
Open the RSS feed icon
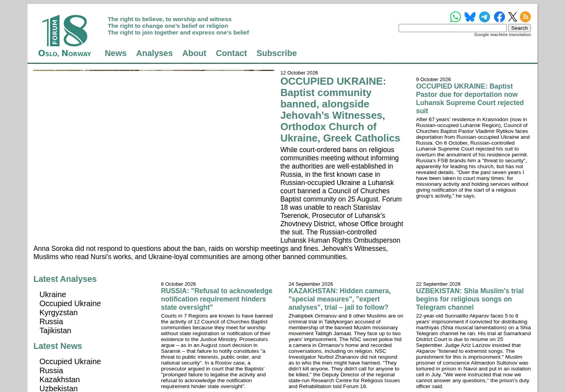point(525,17)
